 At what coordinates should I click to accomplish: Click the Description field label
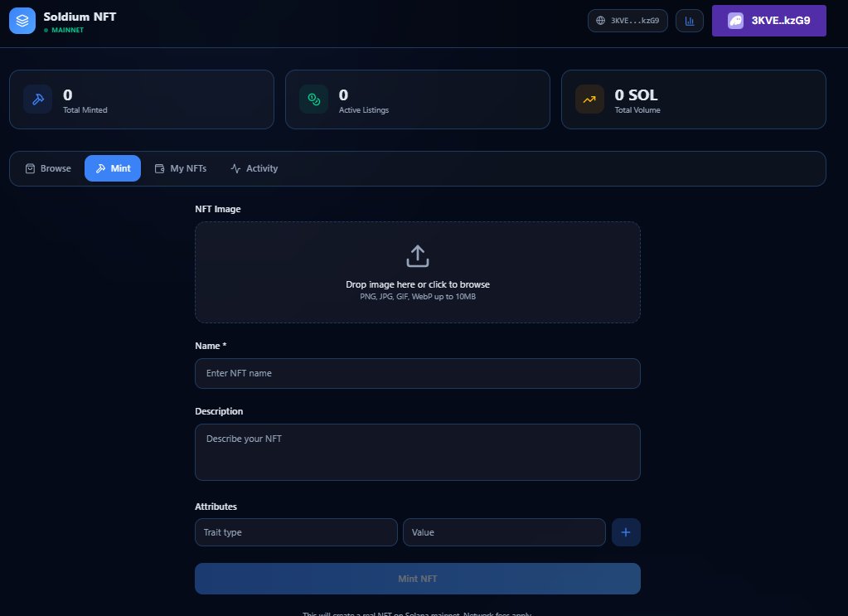click(x=219, y=411)
